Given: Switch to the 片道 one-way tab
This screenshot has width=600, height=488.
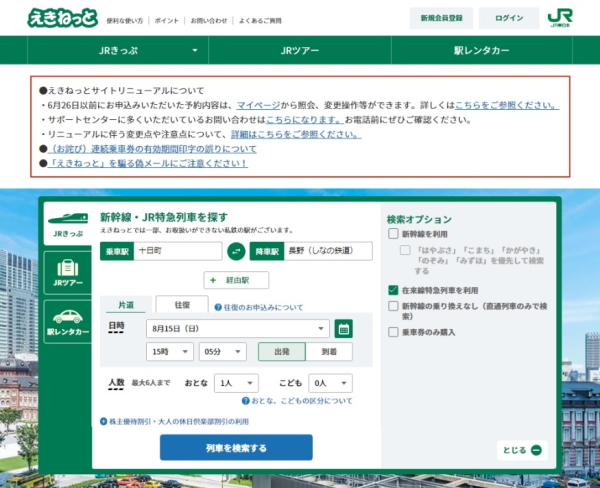Looking at the screenshot, I should coord(126,305).
